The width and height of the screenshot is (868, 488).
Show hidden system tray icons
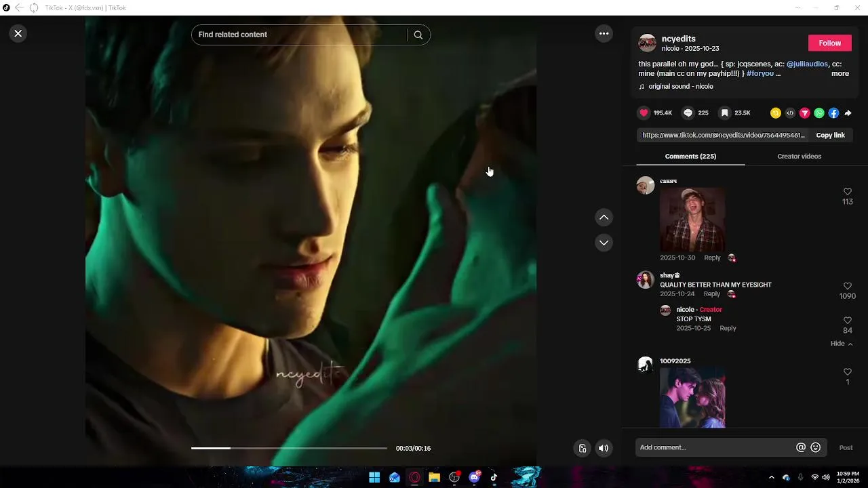point(771,477)
